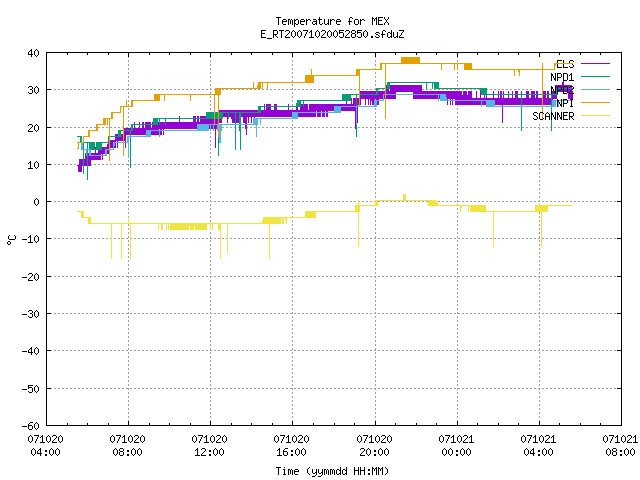Viewport: 640px width, 480px height.
Task: Click the y-axis label '40'
Action: tap(33, 53)
